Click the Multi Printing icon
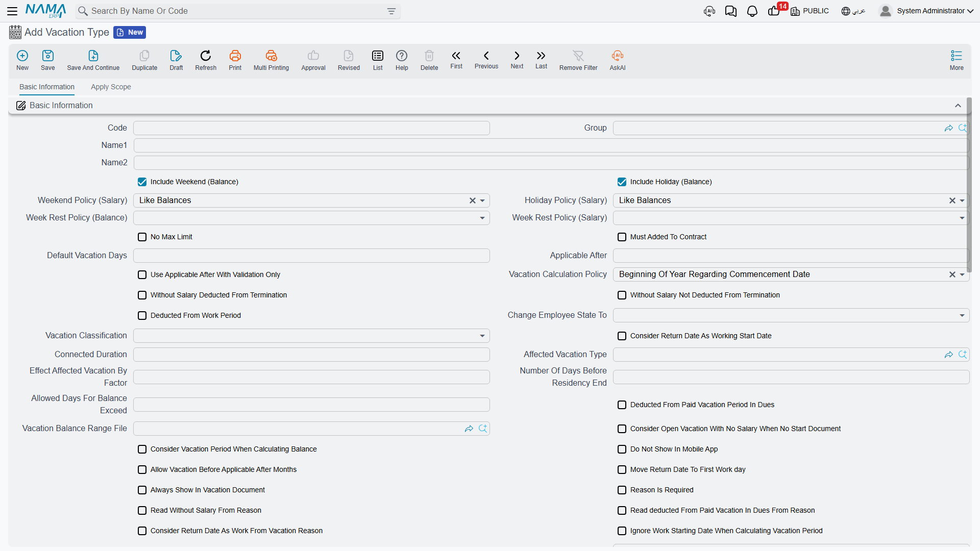The width and height of the screenshot is (980, 551). coord(271,56)
